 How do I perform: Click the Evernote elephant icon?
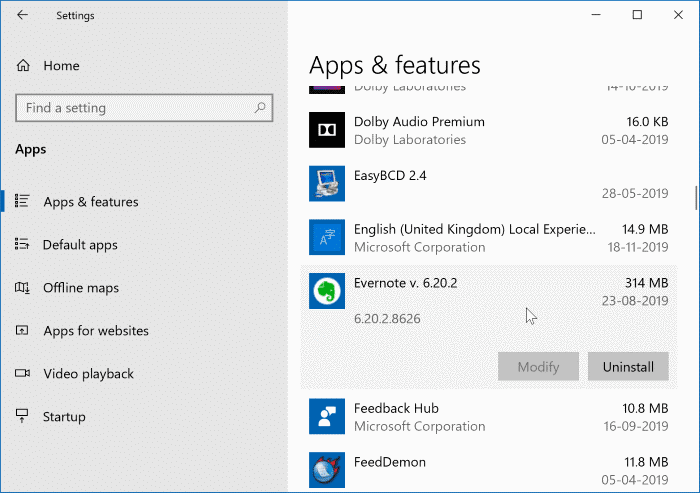[x=327, y=291]
